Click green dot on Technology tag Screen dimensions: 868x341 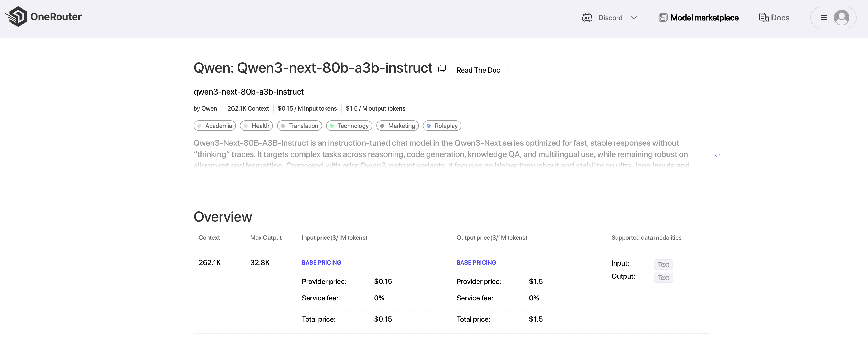(332, 126)
